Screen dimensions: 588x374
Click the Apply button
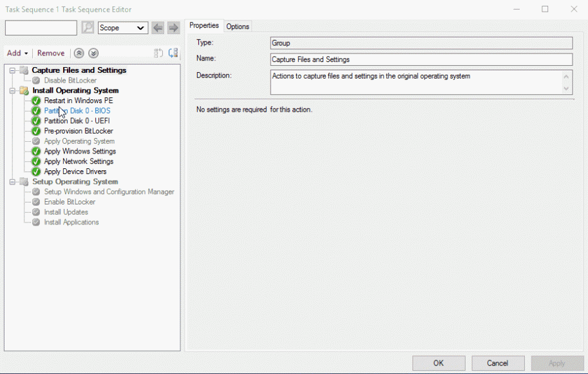(557, 362)
